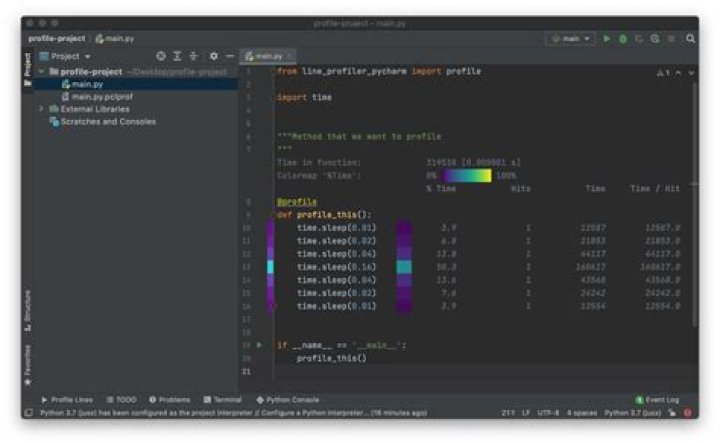Viewport: 720px width, 445px height.
Task: Toggle the Project tool window sidebar tab
Action: tap(28, 69)
